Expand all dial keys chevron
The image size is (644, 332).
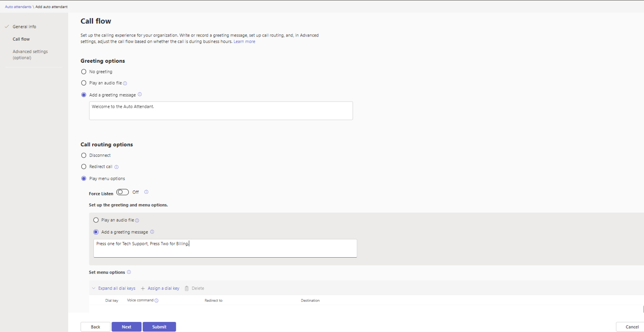pos(94,288)
